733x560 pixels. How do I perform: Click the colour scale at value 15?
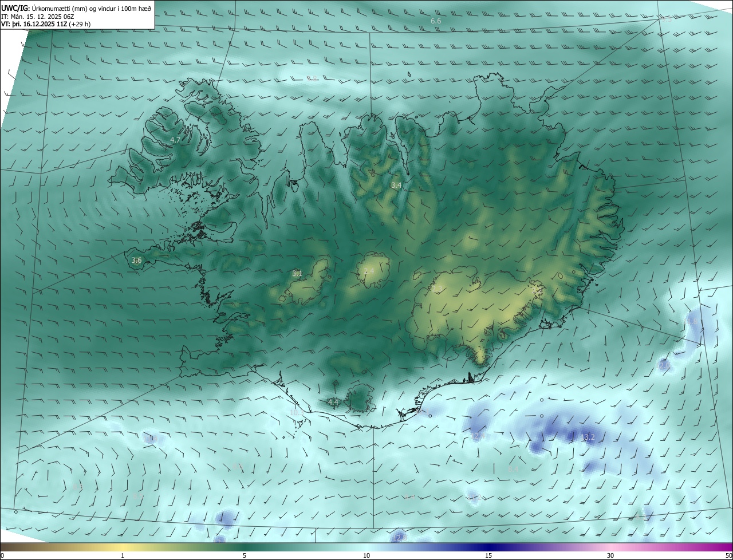click(488, 555)
